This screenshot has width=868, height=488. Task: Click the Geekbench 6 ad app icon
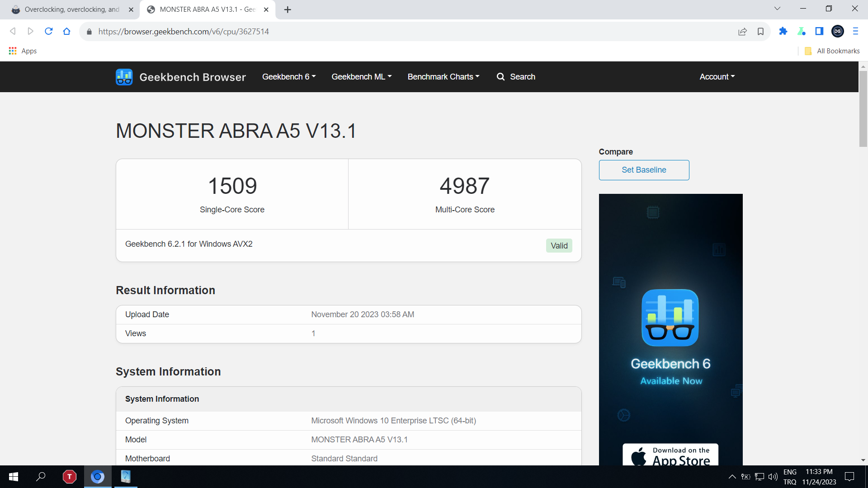[x=670, y=318]
